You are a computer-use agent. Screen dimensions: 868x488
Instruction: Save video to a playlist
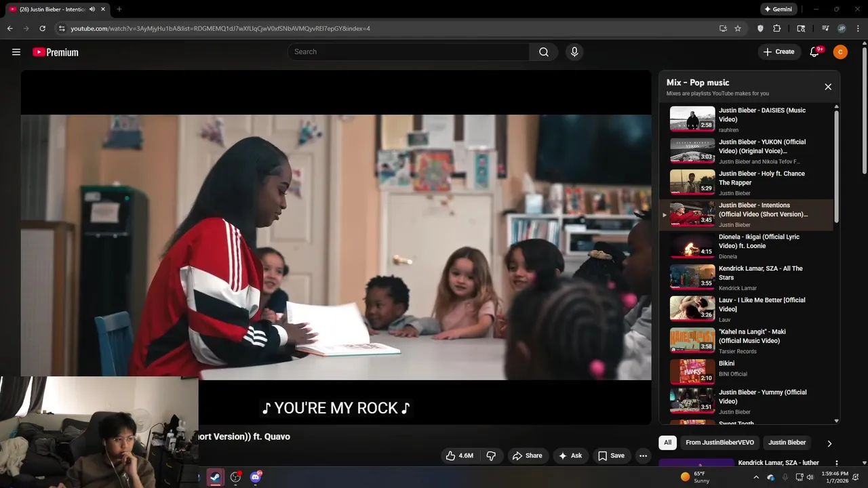tap(611, 456)
